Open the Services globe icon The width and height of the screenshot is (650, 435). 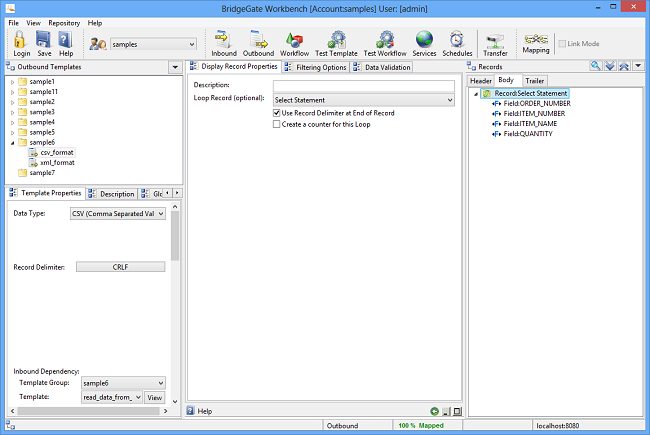tap(424, 39)
